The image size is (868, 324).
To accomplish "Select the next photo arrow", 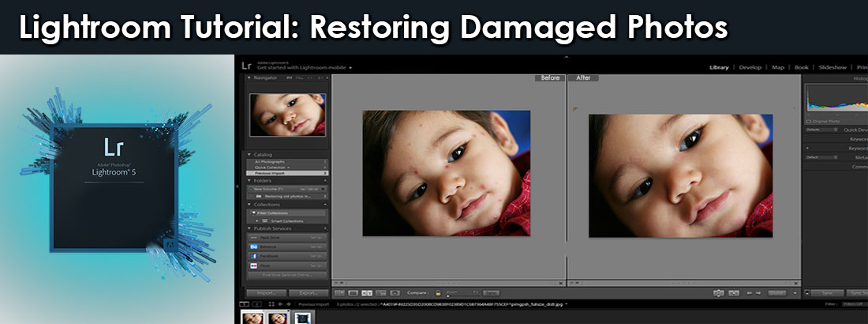I will [758, 293].
